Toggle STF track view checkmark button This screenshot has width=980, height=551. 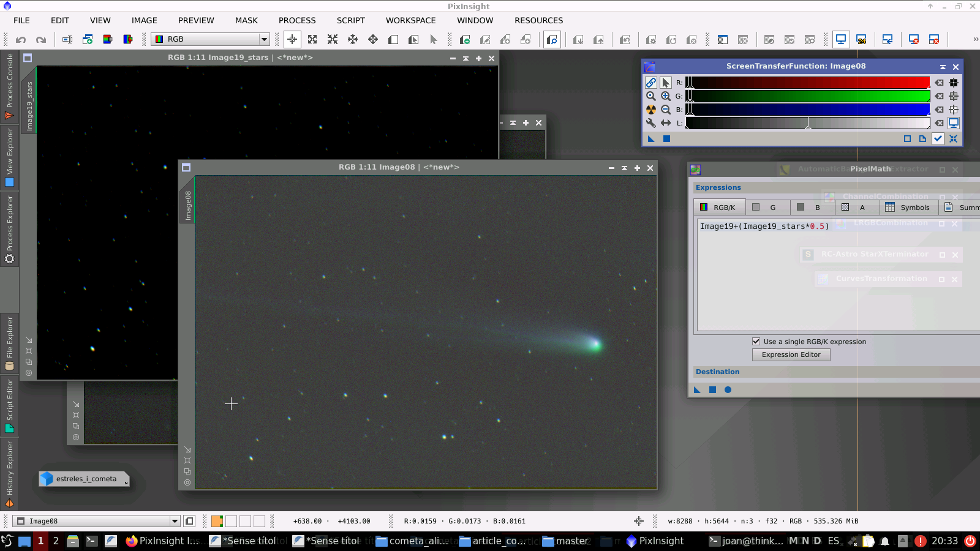938,139
